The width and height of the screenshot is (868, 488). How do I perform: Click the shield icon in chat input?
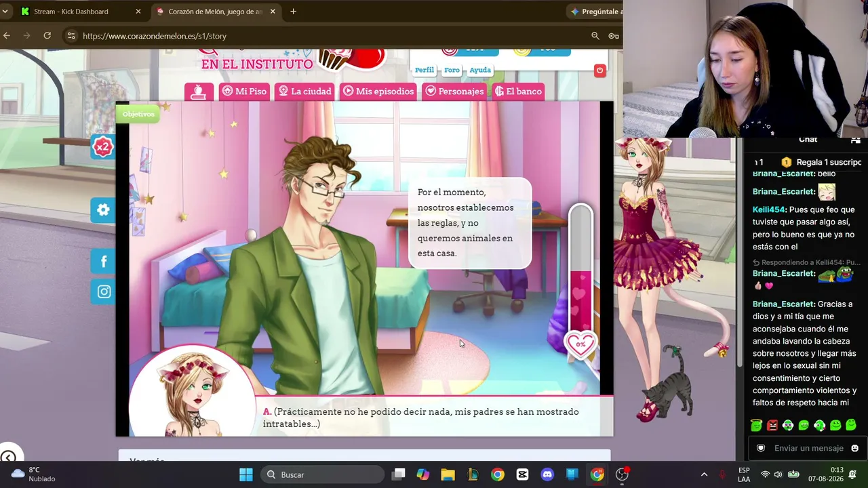click(761, 448)
